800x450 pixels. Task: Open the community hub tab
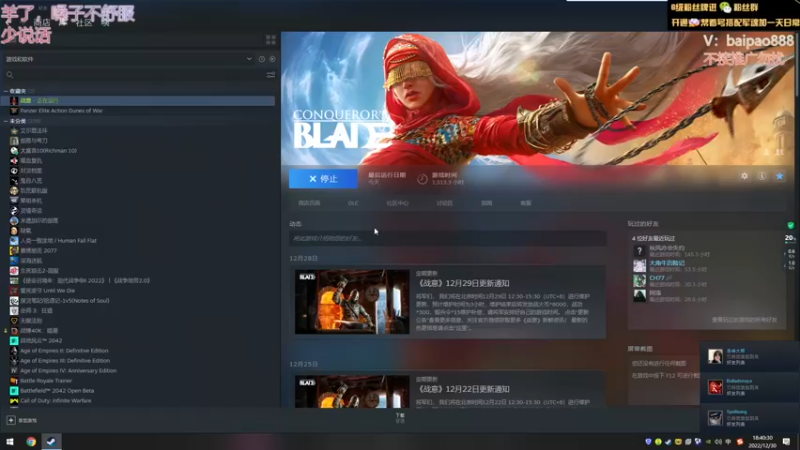tap(397, 203)
